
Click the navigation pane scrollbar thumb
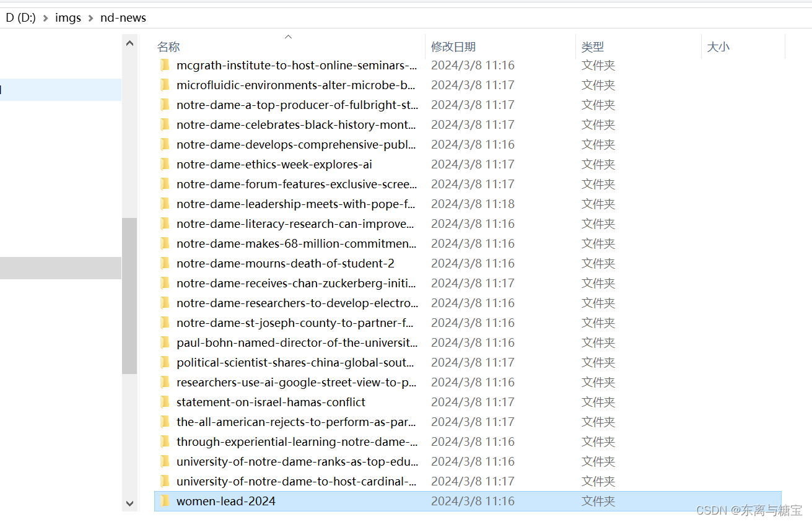coord(129,296)
